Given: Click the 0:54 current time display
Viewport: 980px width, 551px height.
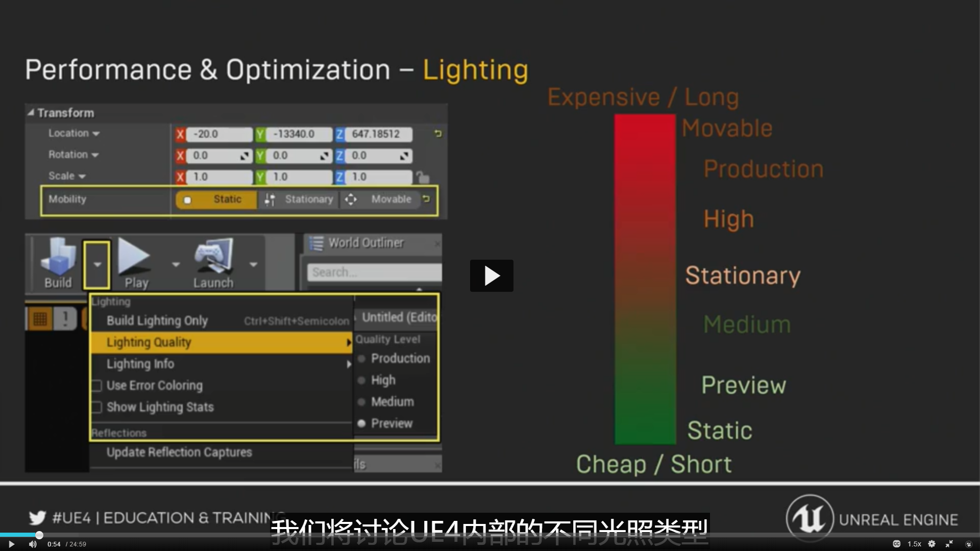Looking at the screenshot, I should coord(54,544).
